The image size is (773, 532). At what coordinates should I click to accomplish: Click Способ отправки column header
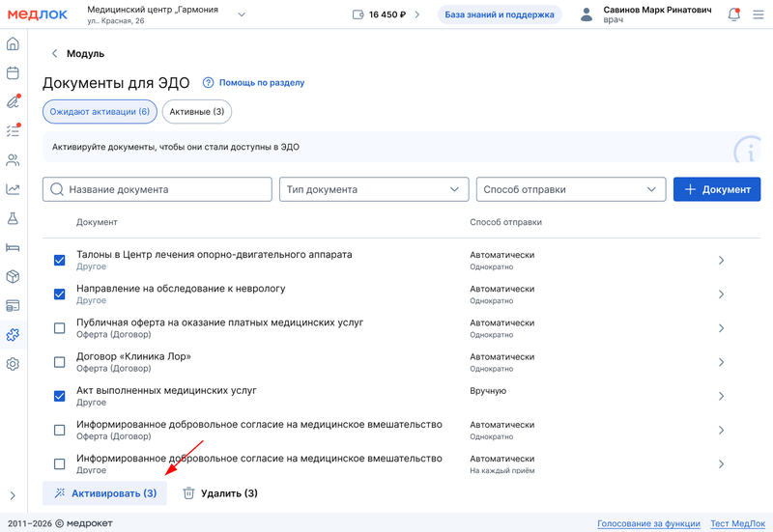(x=505, y=222)
